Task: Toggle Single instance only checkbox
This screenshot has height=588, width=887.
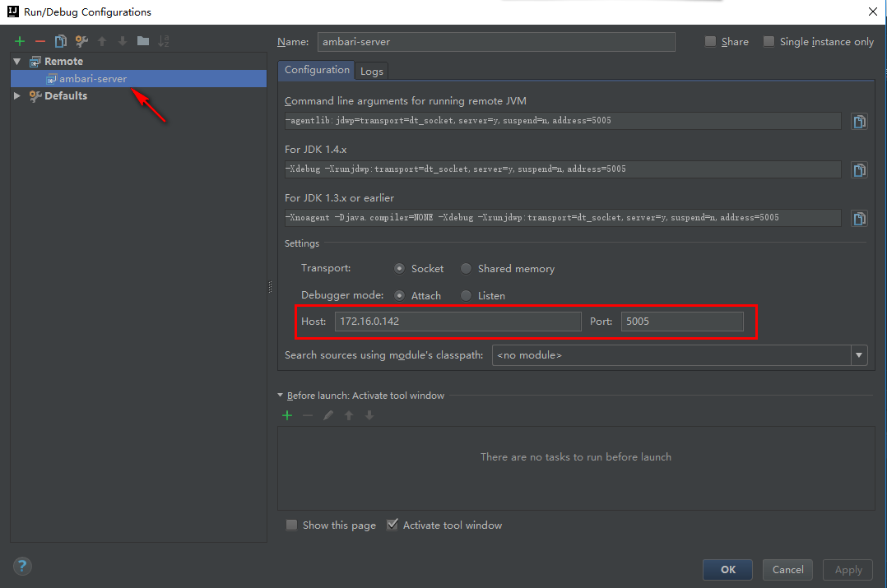Action: [769, 41]
